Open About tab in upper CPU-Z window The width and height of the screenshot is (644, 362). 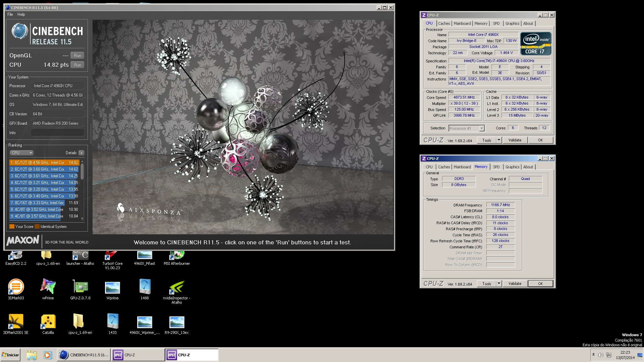click(x=528, y=23)
